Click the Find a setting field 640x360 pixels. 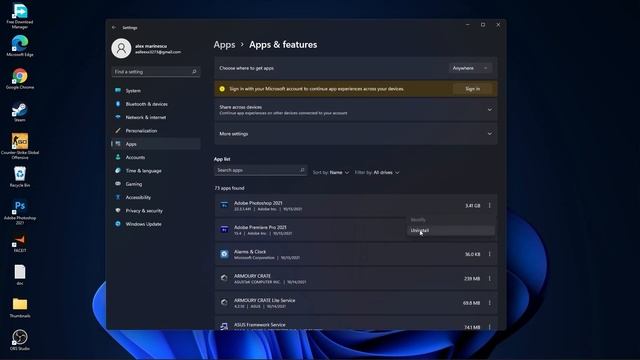[x=156, y=72]
